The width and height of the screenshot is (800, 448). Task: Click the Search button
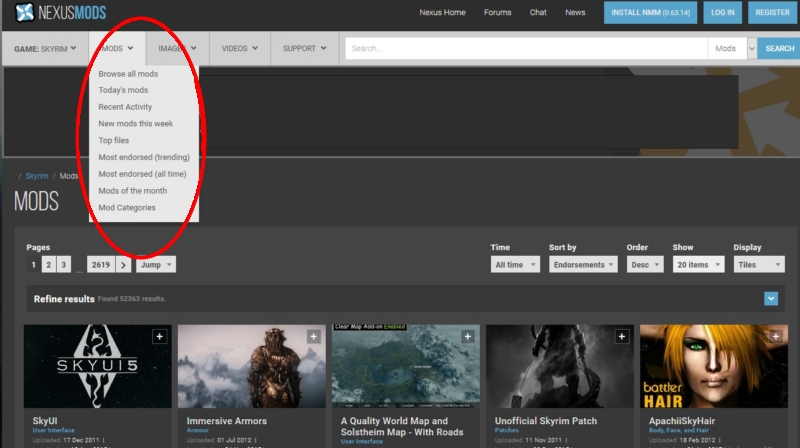(779, 48)
